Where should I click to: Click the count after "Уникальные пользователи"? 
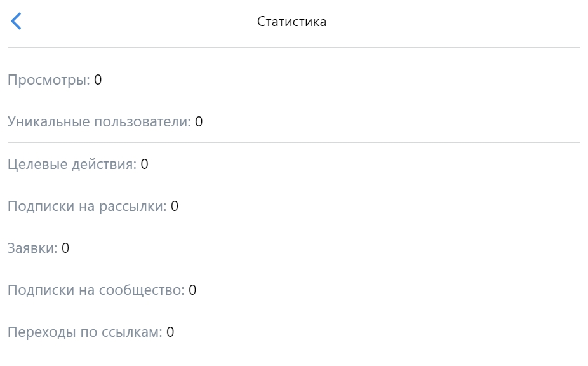(x=199, y=122)
